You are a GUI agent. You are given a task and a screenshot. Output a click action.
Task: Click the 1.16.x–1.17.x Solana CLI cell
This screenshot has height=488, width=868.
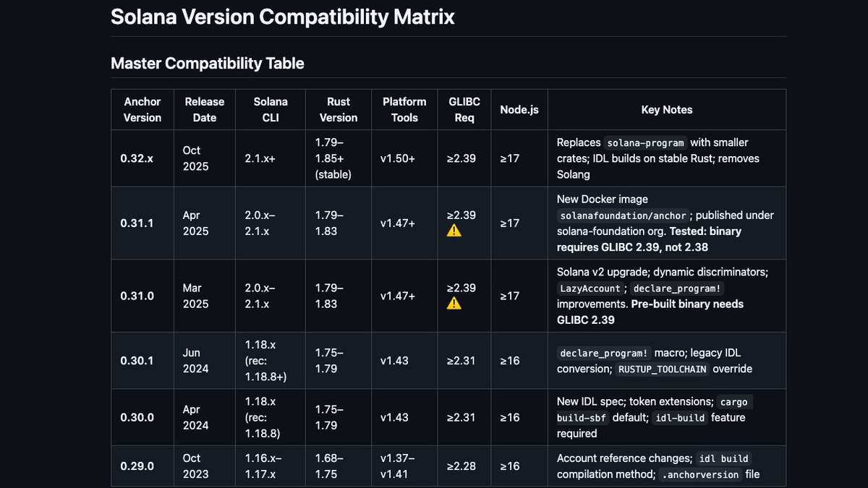271,466
